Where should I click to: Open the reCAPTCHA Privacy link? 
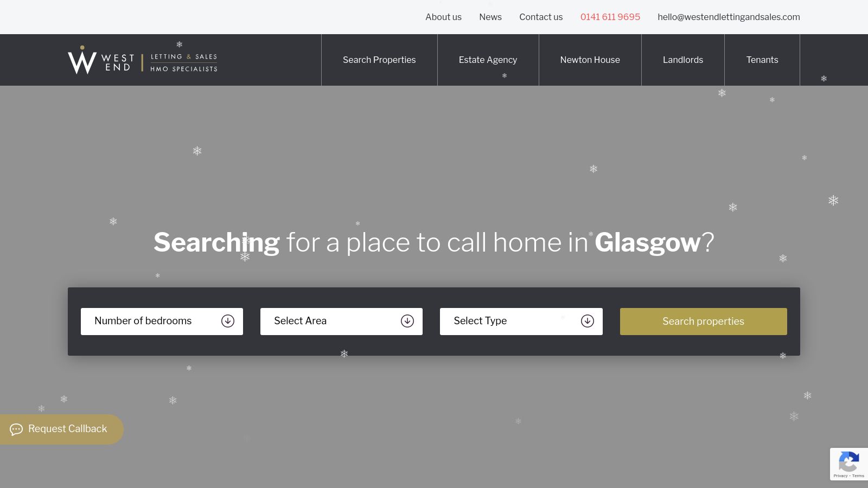pos(840,476)
